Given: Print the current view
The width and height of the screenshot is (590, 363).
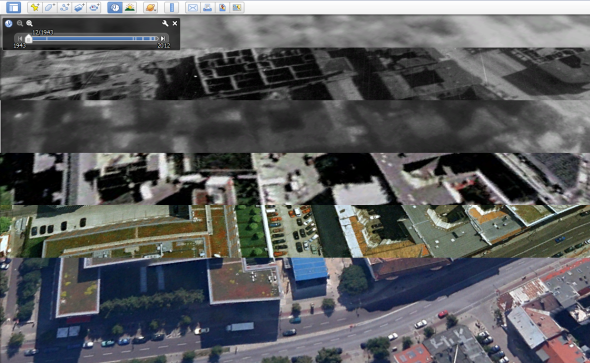Looking at the screenshot, I should pos(207,7).
